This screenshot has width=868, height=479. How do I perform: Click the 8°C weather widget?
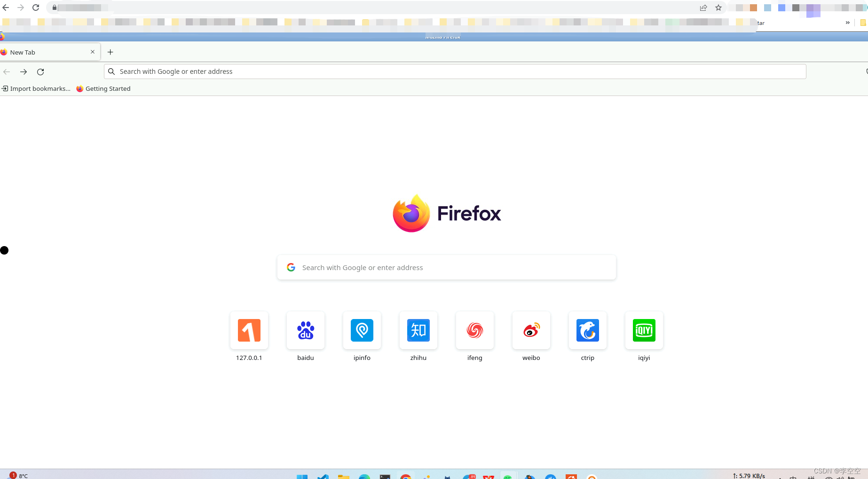tap(19, 476)
